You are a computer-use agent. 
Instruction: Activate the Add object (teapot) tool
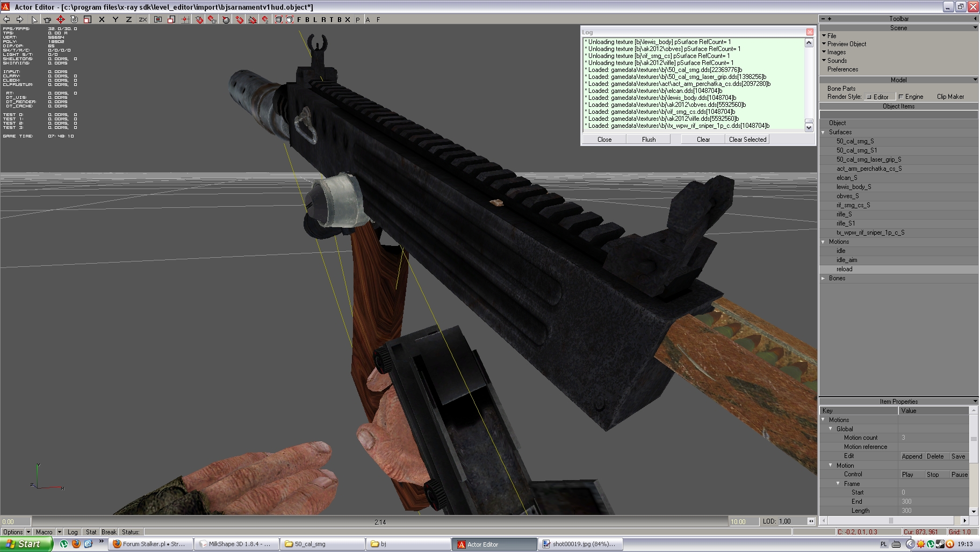coord(47,19)
